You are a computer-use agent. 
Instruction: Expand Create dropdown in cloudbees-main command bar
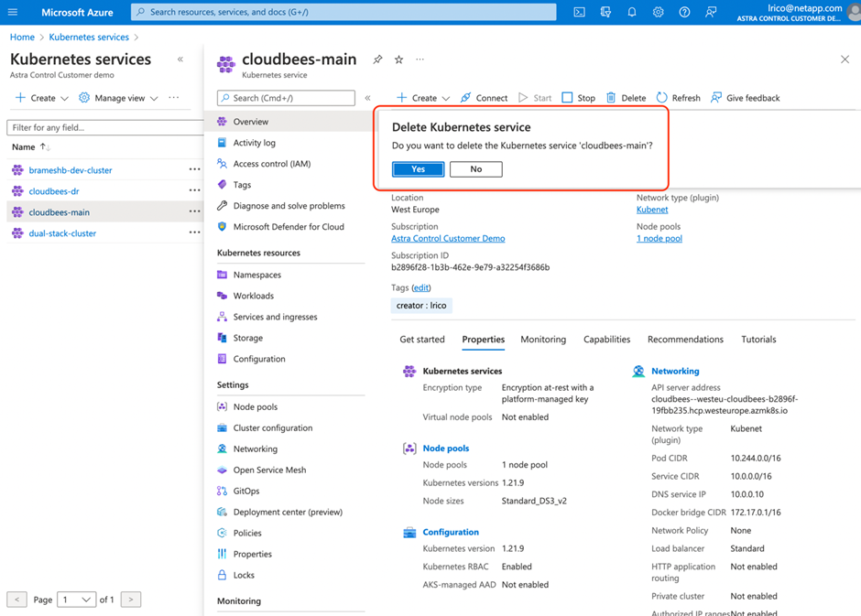423,98
